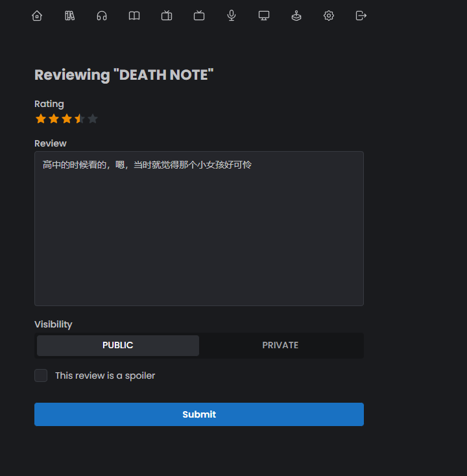This screenshot has height=476, width=467.
Task: Open the plain TV with antenna icon
Action: point(199,16)
